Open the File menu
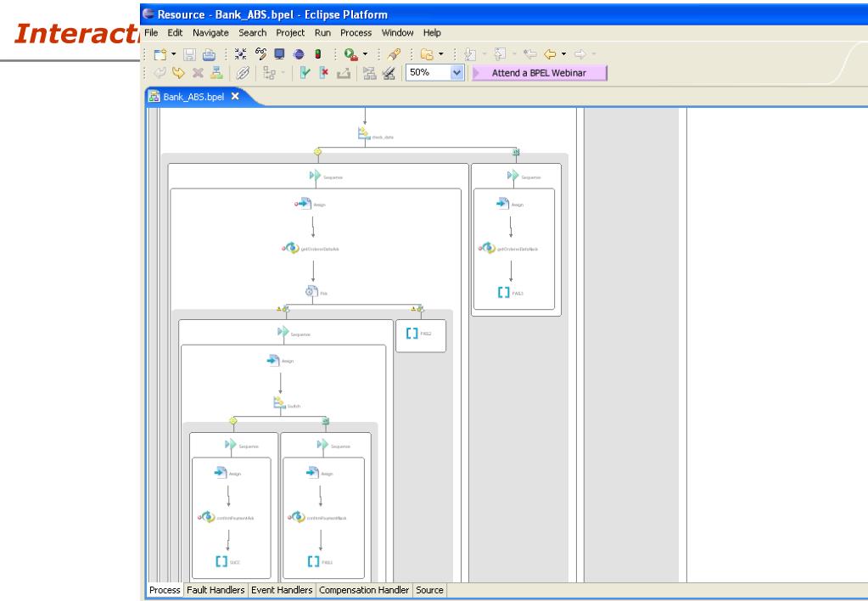The image size is (868, 601). pyautogui.click(x=151, y=32)
